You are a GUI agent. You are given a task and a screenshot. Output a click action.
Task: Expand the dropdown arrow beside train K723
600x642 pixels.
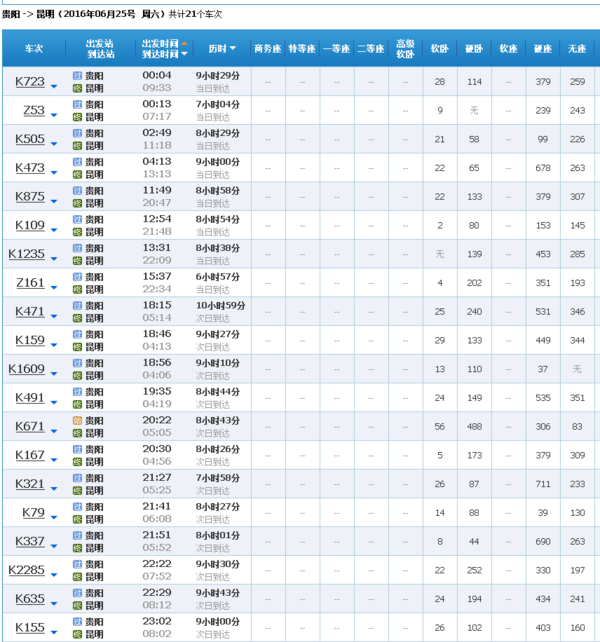[x=54, y=88]
